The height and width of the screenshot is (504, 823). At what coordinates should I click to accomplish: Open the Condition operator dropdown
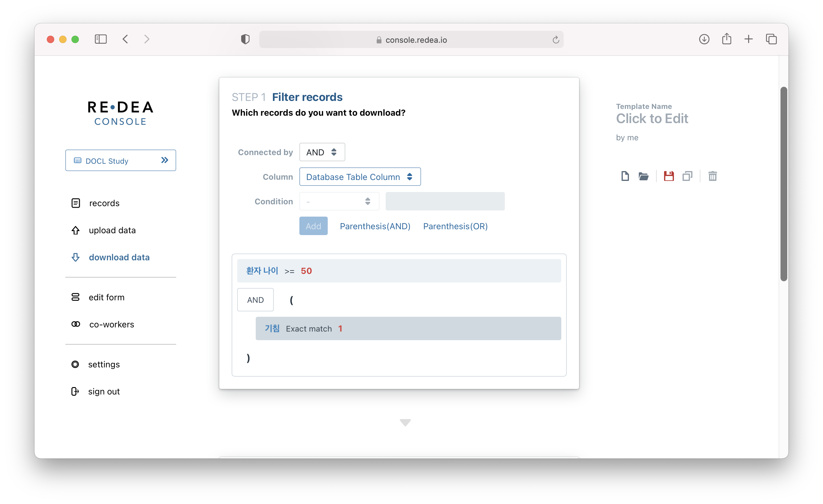[x=339, y=201]
